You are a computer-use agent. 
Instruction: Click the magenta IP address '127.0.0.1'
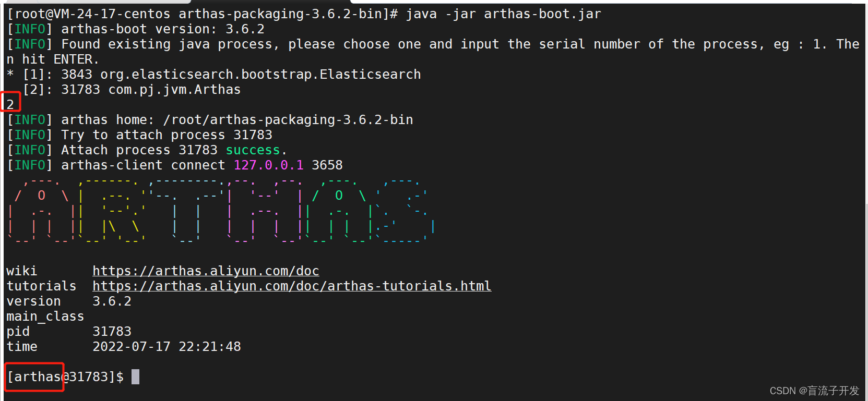click(x=268, y=165)
